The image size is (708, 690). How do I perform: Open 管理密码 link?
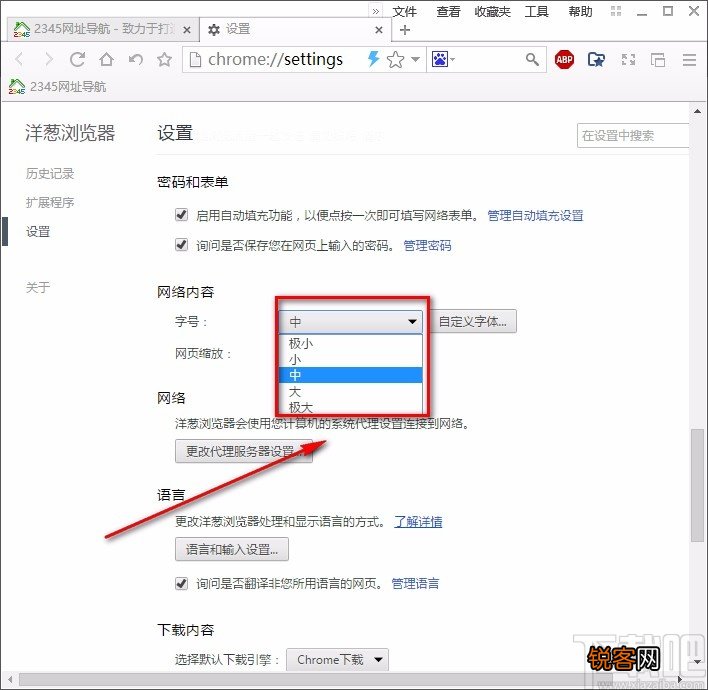click(x=427, y=246)
